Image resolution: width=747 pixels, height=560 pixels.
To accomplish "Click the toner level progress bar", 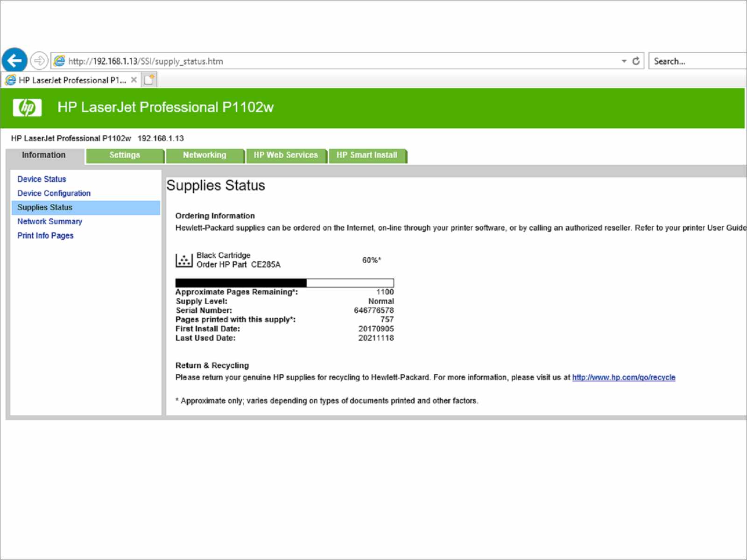I will 284,283.
